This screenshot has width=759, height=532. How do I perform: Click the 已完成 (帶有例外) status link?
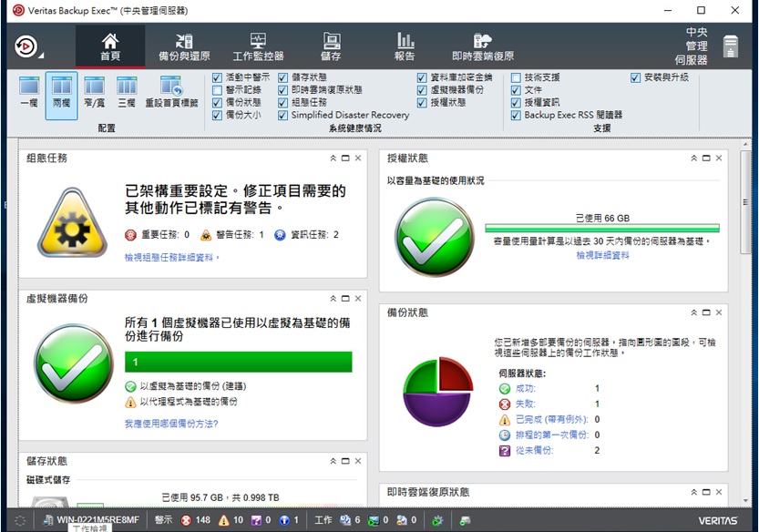click(552, 420)
